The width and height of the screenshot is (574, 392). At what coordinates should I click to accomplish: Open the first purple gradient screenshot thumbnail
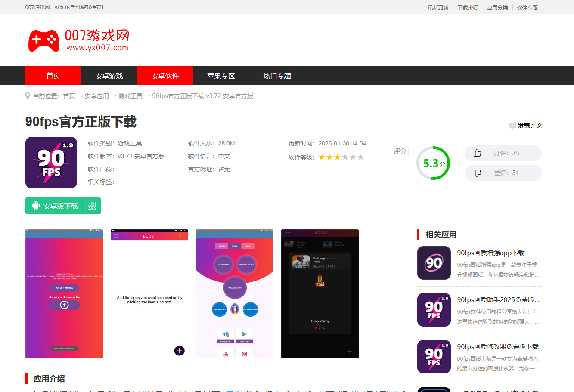(64, 294)
